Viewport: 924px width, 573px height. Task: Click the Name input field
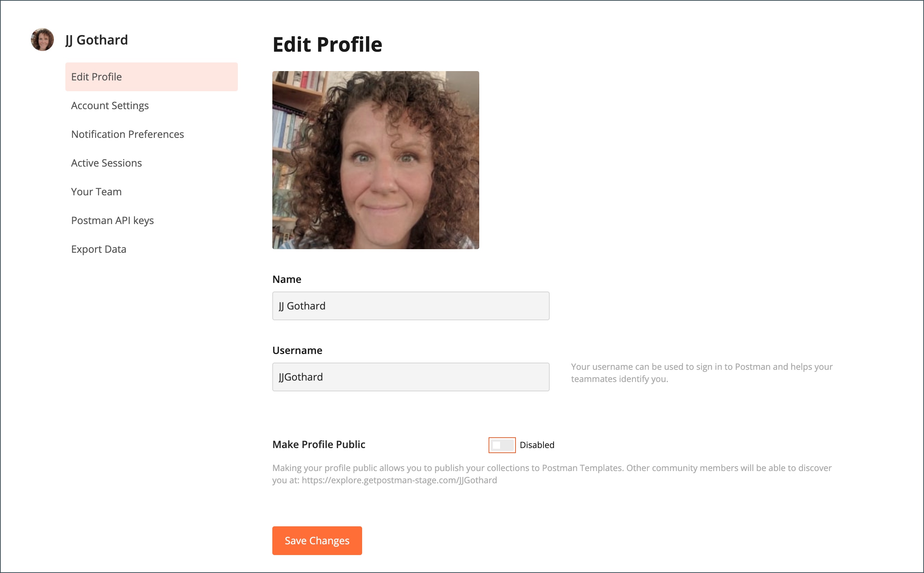point(411,306)
